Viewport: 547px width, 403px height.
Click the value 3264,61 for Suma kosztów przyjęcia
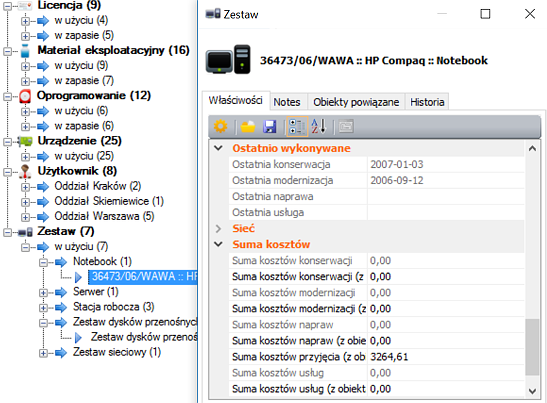[445, 357]
